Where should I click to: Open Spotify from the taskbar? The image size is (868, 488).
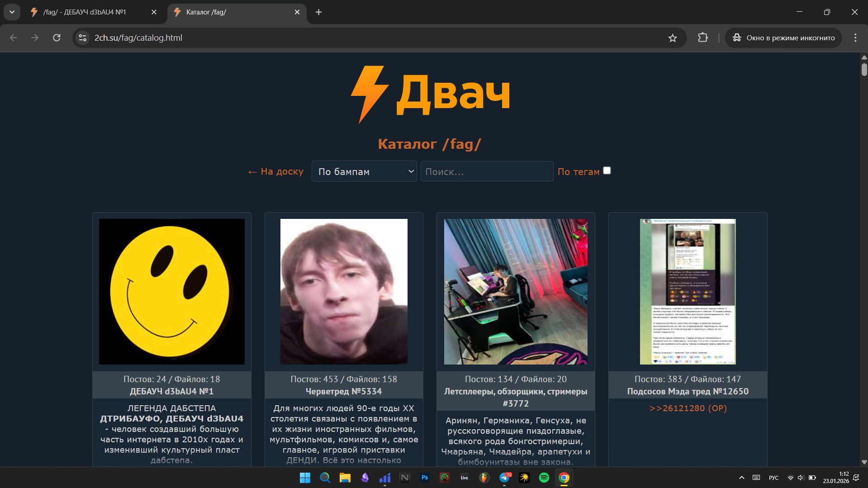click(544, 478)
